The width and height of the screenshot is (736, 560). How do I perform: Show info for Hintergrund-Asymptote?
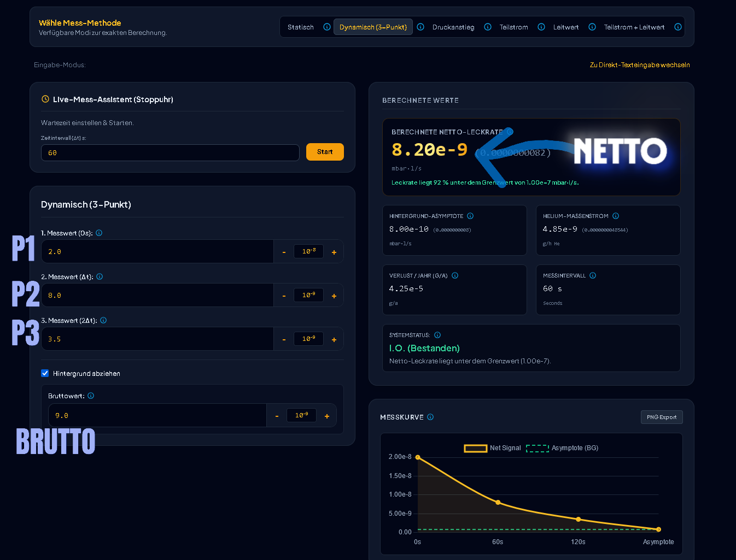pyautogui.click(x=470, y=216)
